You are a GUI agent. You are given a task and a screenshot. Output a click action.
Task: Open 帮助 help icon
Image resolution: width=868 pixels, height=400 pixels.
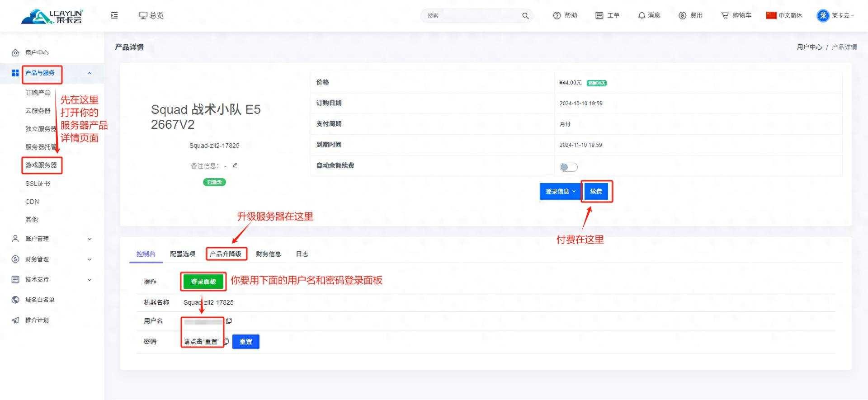[x=557, y=15]
